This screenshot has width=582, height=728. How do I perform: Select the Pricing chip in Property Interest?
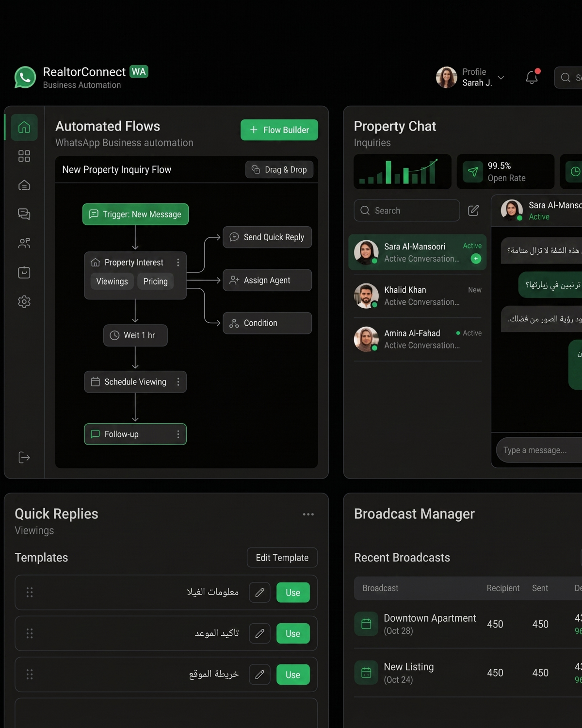tap(155, 281)
